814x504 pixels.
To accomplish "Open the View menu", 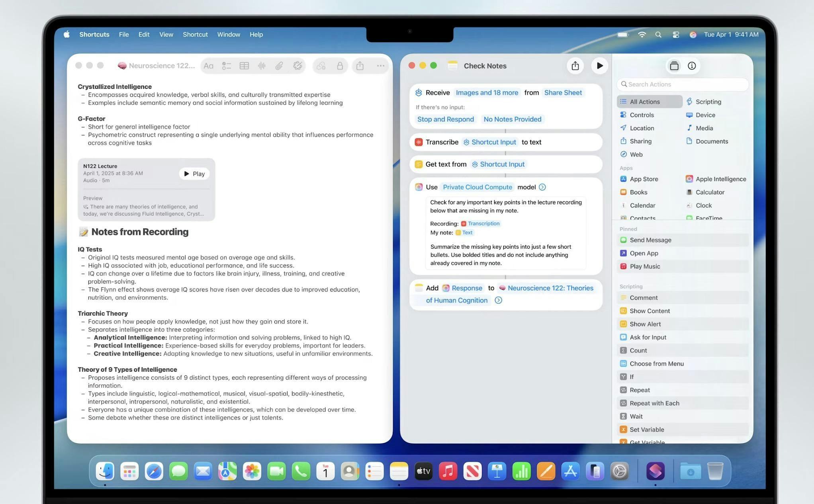I will [x=166, y=35].
